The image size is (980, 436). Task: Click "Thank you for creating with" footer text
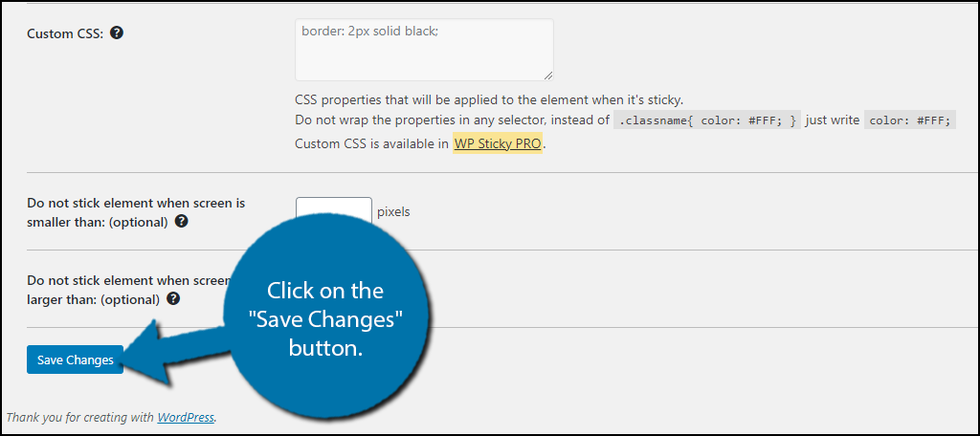pos(80,417)
